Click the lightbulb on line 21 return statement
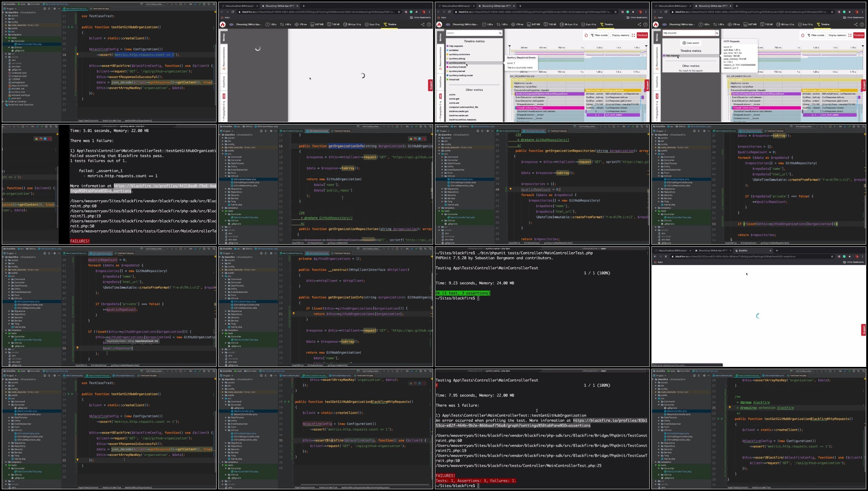This screenshot has height=491, width=868. 294,314
